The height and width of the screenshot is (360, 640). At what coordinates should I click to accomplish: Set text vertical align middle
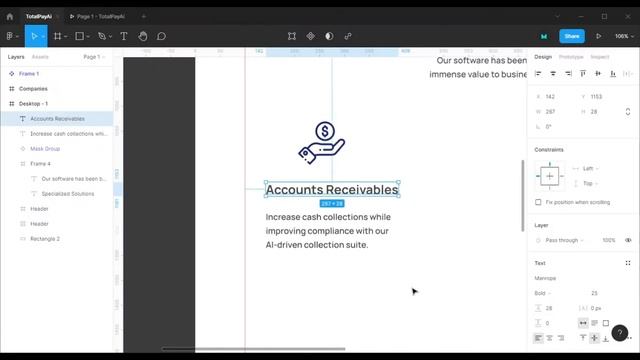point(594,338)
